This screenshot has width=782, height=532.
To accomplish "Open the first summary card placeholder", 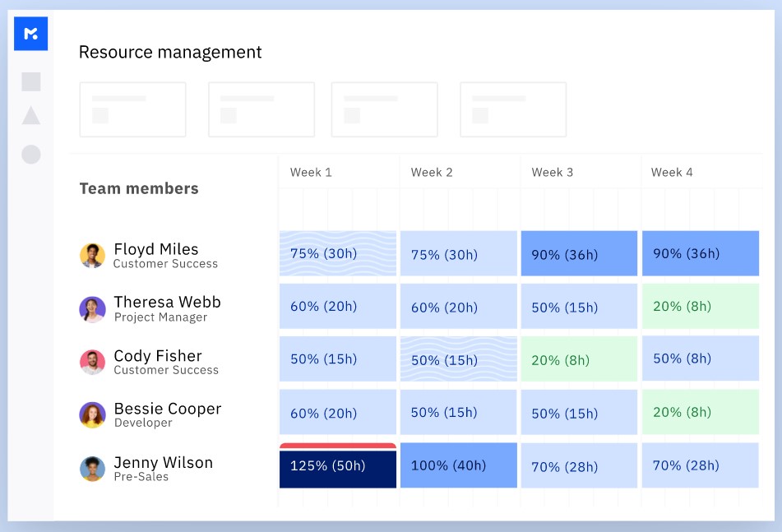I will [x=132, y=109].
